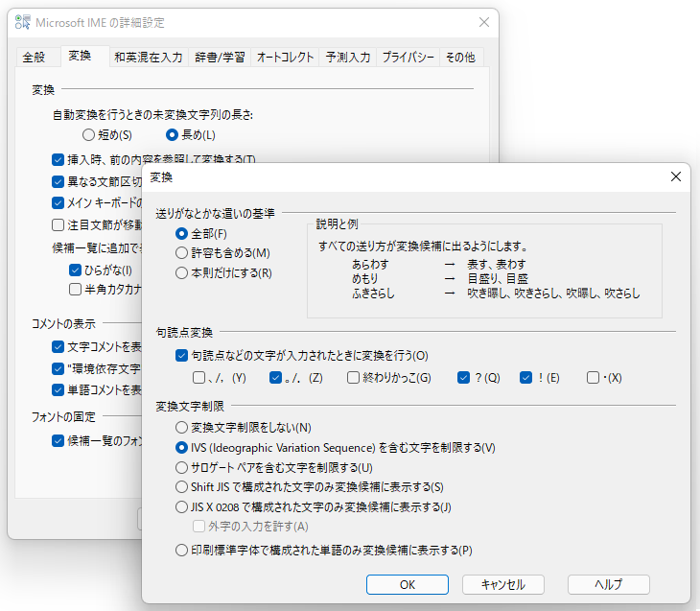Uncheck the ！(E) checkbox

point(525,378)
